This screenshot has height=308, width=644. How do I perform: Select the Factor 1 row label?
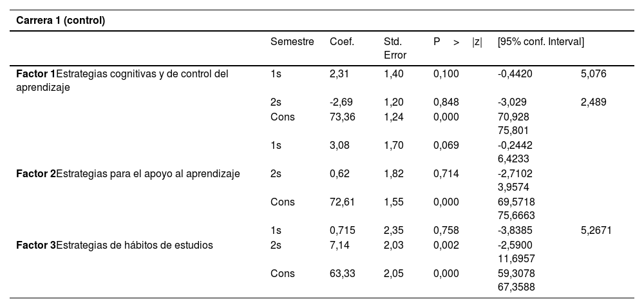point(122,81)
